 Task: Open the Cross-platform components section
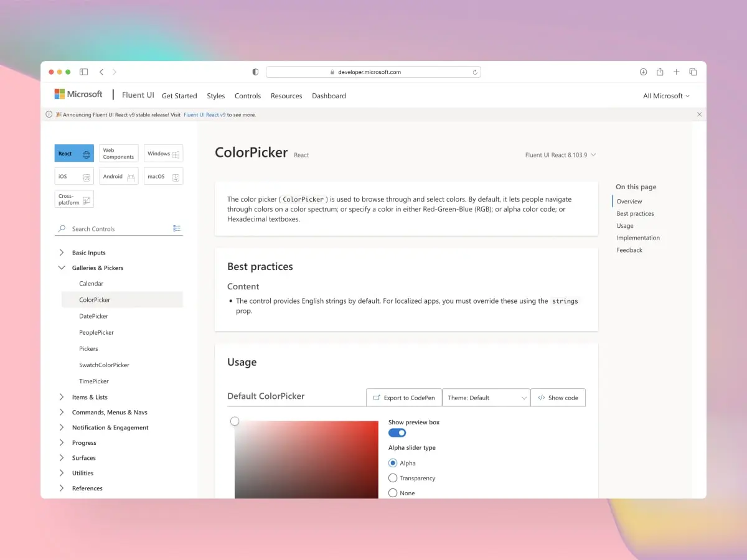pos(73,198)
